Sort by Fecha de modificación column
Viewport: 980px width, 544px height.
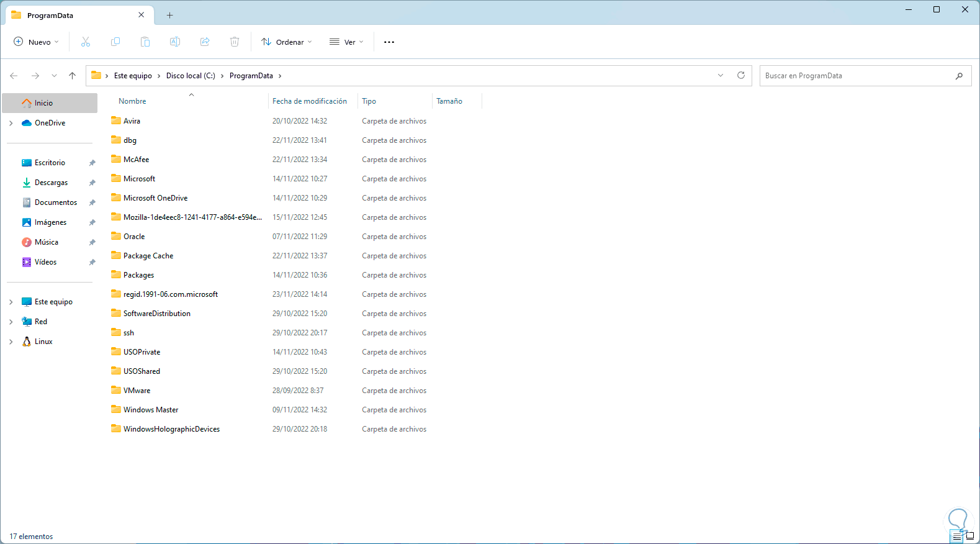(x=310, y=101)
